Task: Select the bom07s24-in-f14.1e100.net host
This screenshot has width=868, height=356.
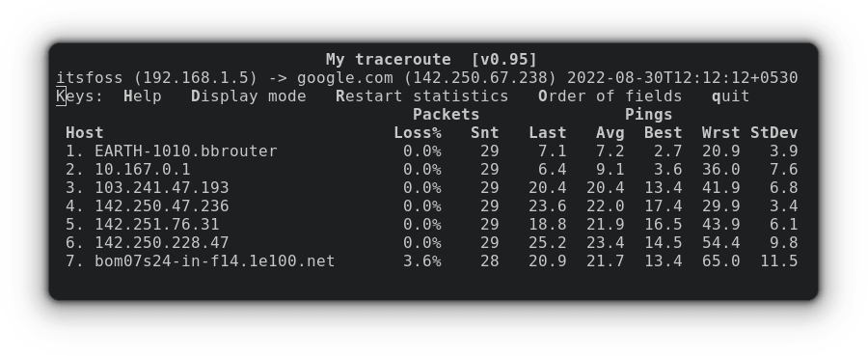Action: (x=215, y=260)
